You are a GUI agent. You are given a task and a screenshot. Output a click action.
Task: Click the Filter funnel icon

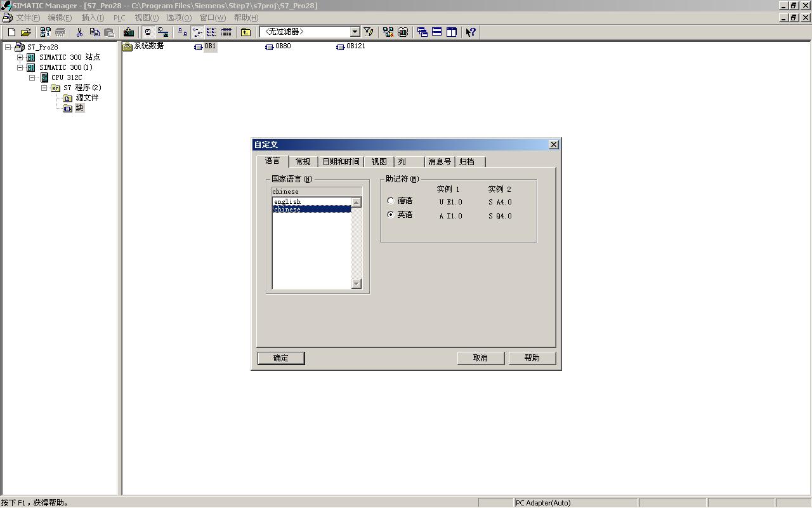coord(369,32)
